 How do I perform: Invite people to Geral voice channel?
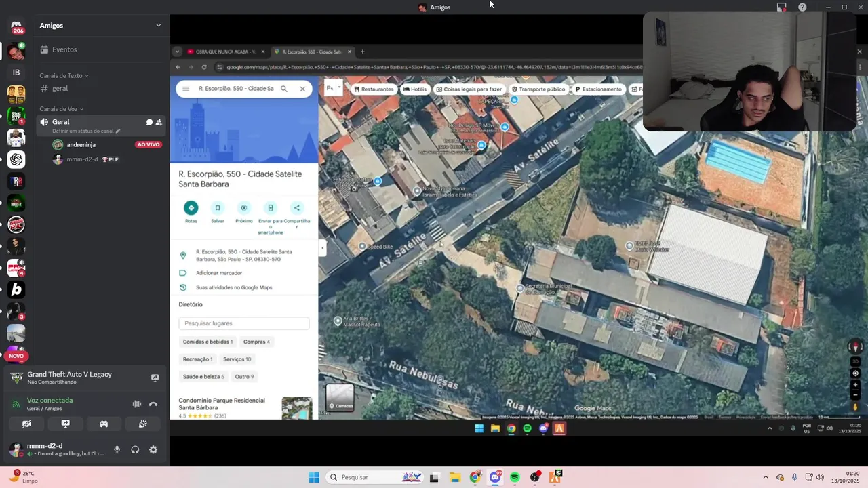click(159, 122)
